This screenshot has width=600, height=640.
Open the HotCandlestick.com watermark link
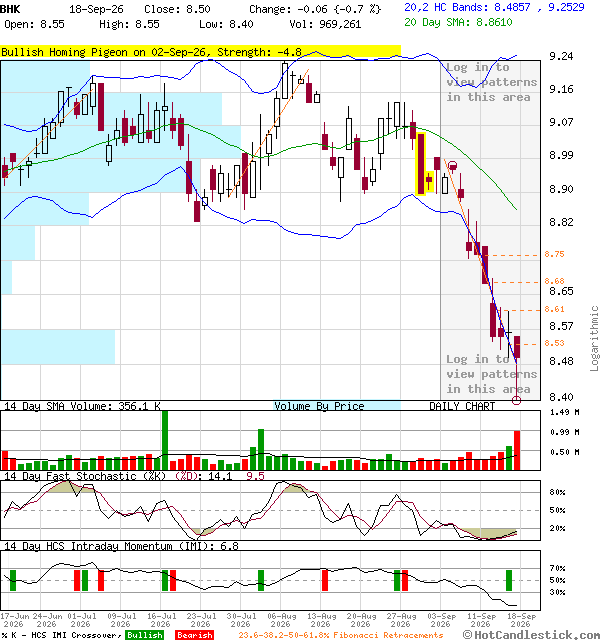pyautogui.click(x=531, y=634)
